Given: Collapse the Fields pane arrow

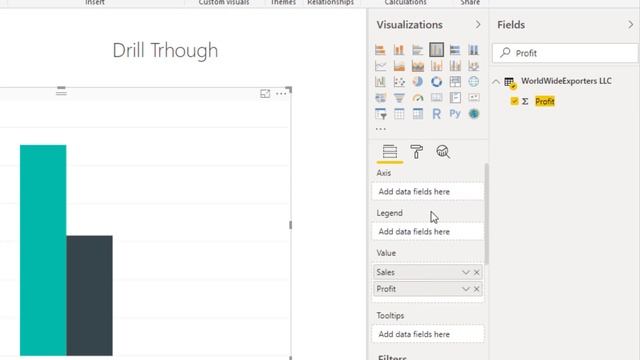Looking at the screenshot, I should pos(631,25).
